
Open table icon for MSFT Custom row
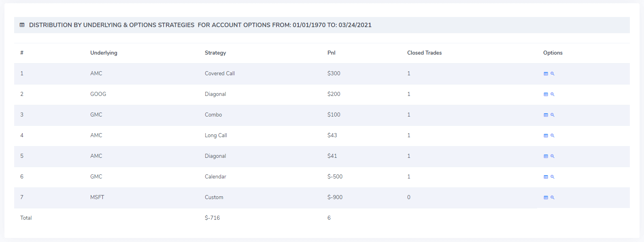coord(546,197)
